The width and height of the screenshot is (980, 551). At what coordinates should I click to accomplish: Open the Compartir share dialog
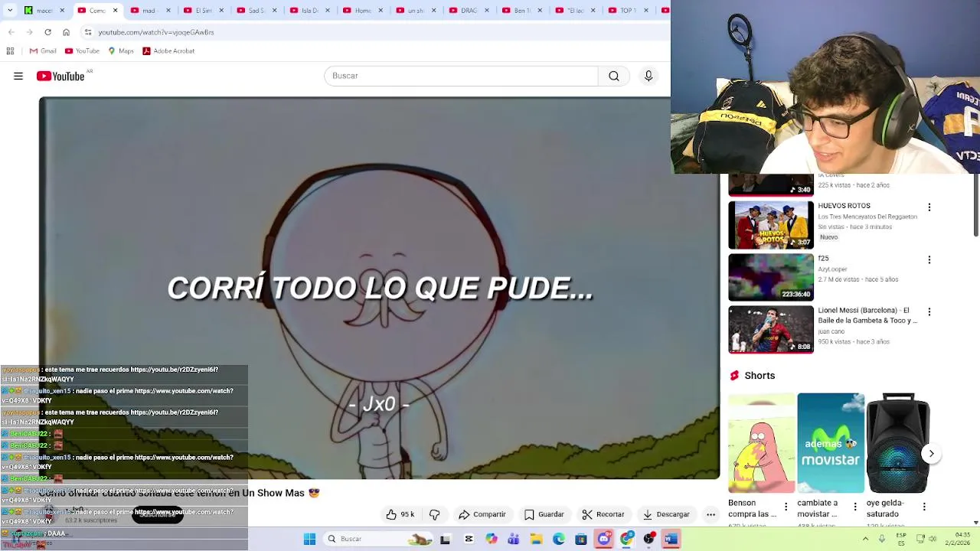(482, 514)
